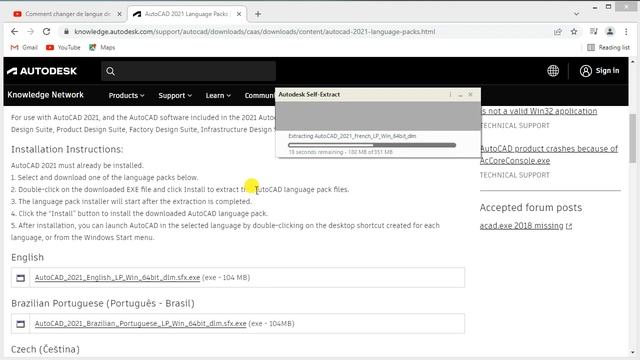Click the scrollbar down arrow
The width and height of the screenshot is (640, 360).
click(633, 352)
